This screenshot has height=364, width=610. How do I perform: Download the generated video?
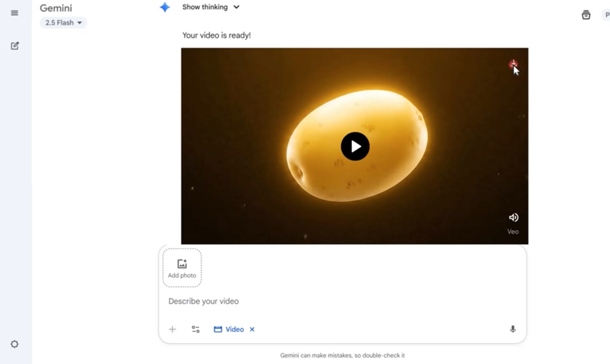[x=513, y=64]
